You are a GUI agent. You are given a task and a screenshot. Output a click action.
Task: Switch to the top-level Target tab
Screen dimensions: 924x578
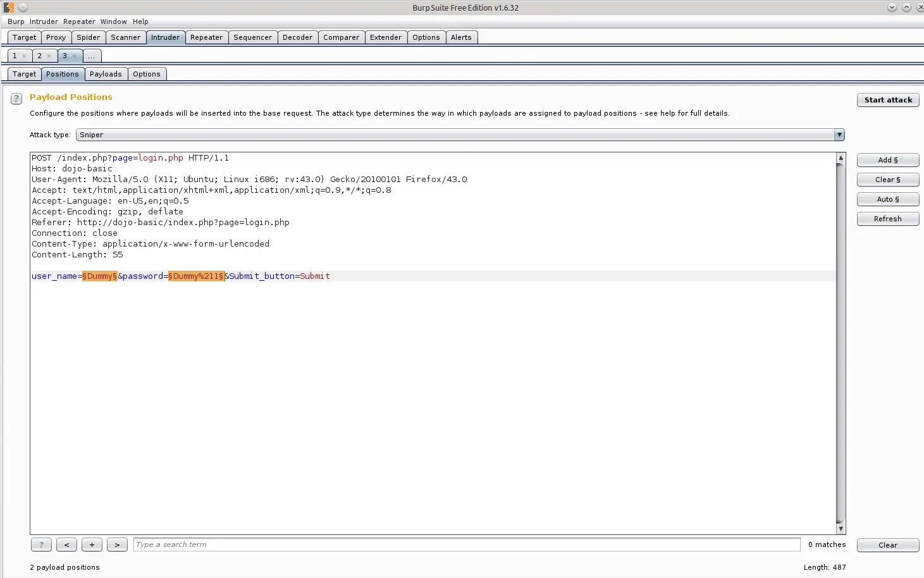25,37
